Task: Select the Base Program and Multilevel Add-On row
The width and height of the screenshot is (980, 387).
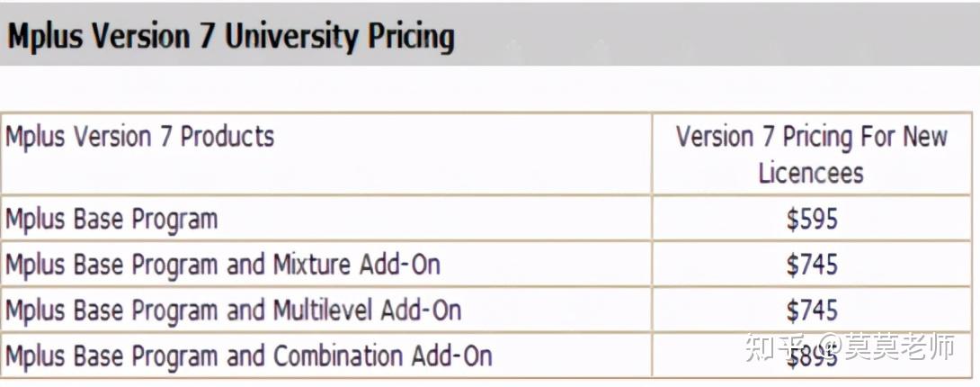Action: [233, 310]
